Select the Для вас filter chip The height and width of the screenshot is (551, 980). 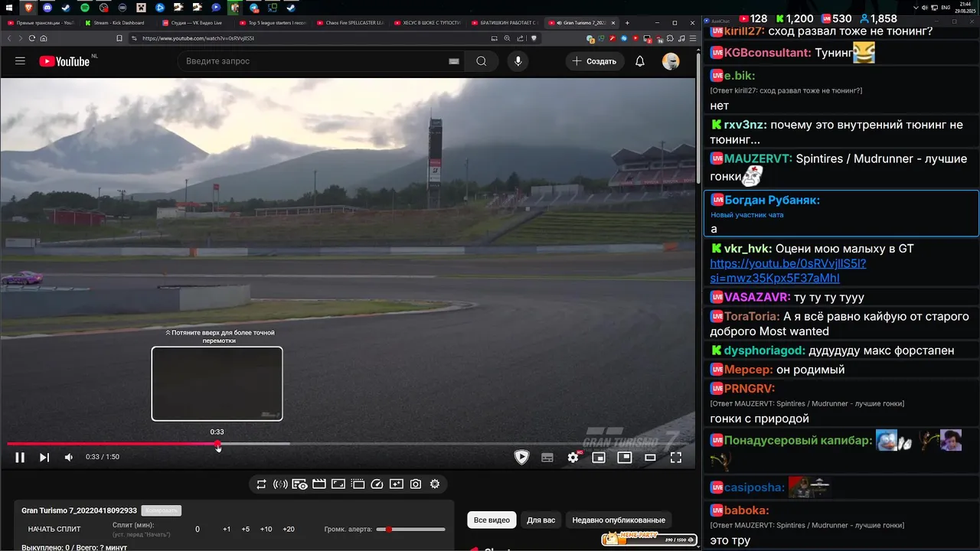(541, 520)
